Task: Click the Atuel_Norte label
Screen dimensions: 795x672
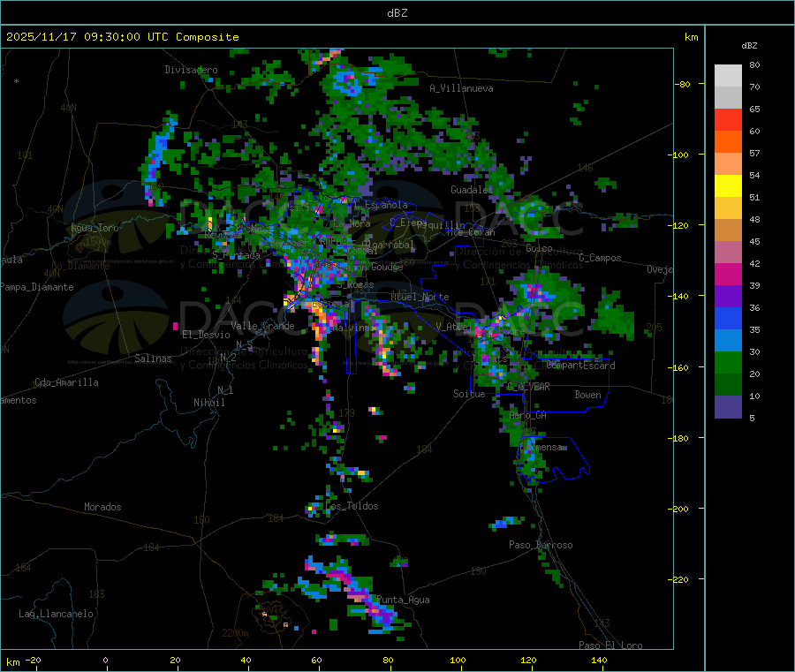Action: 420,297
